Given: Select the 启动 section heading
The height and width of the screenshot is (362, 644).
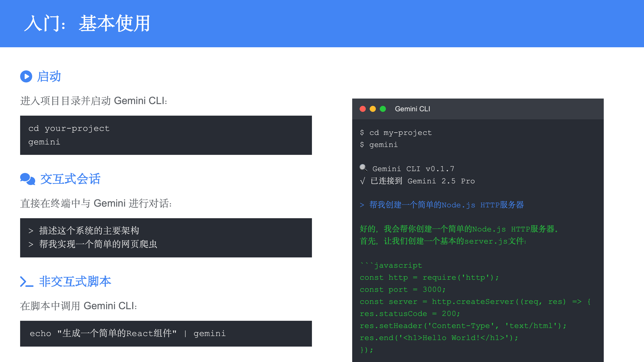Looking at the screenshot, I should pos(49,76).
